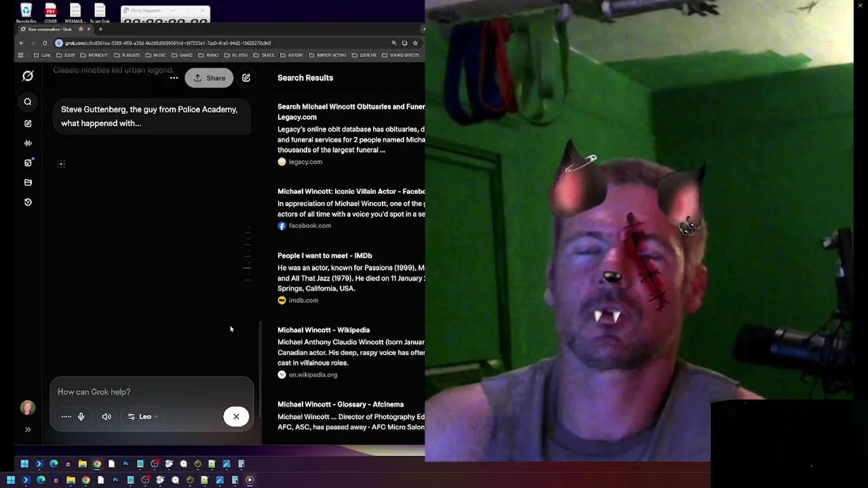Click the stopwatch window time display

coord(165,21)
